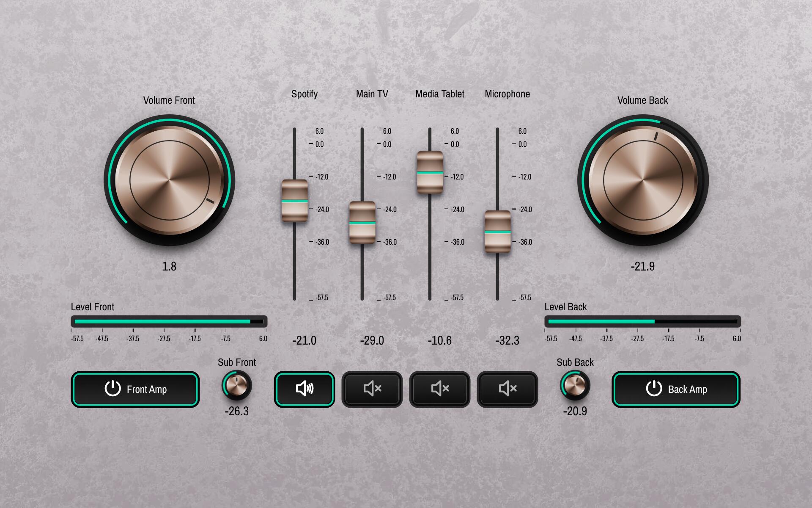812x508 pixels.
Task: Click the Main TV fader handle
Action: [x=362, y=223]
